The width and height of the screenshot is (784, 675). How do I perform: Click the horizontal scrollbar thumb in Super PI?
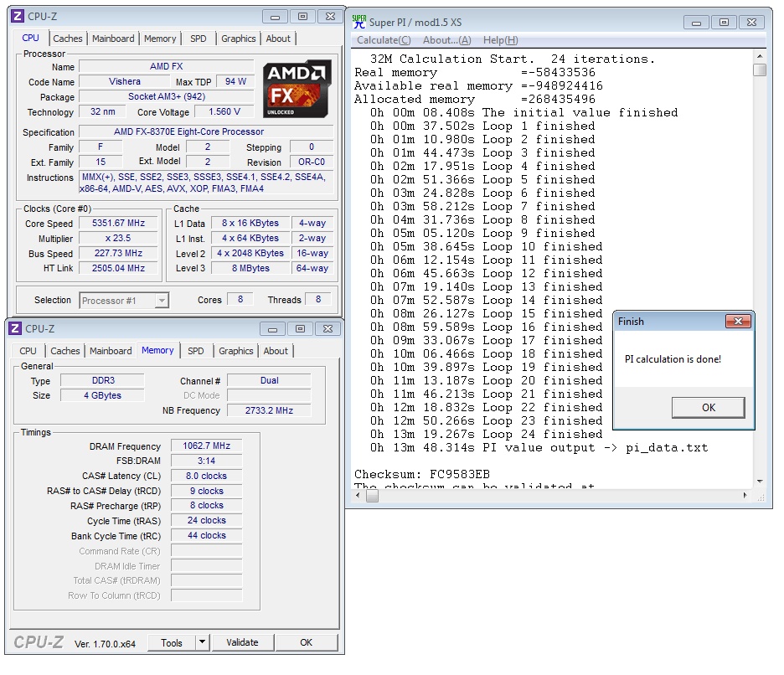(x=372, y=496)
